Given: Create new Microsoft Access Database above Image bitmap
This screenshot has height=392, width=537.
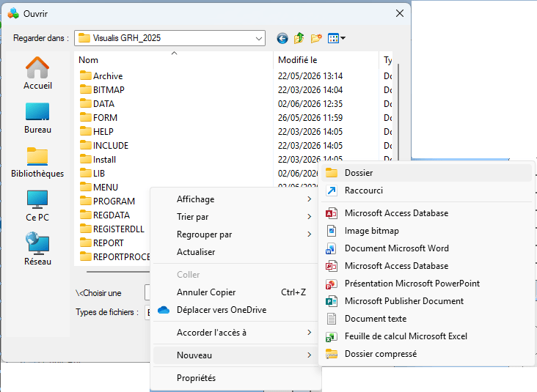Looking at the screenshot, I should pos(427,213).
